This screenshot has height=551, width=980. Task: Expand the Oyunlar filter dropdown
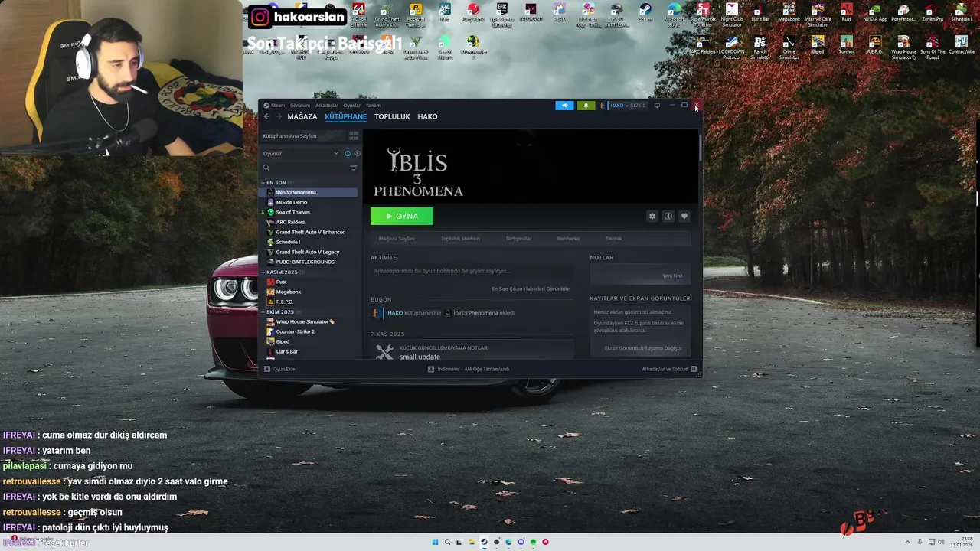point(301,153)
